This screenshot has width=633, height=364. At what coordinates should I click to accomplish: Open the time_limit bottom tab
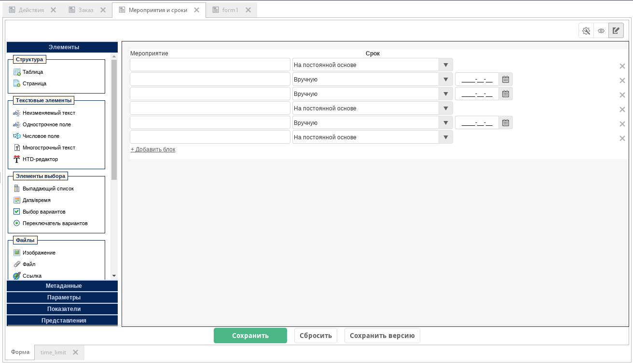pos(53,352)
